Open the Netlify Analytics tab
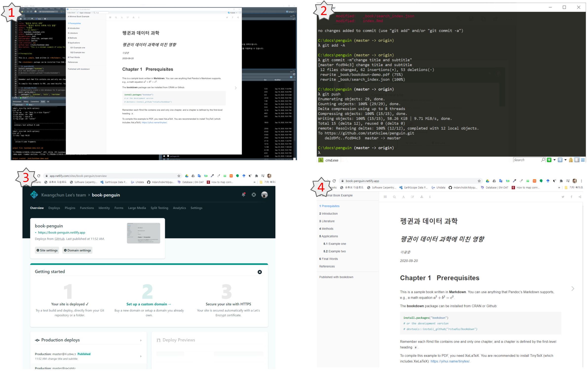Image resolution: width=588 pixels, height=373 pixels. coord(179,208)
